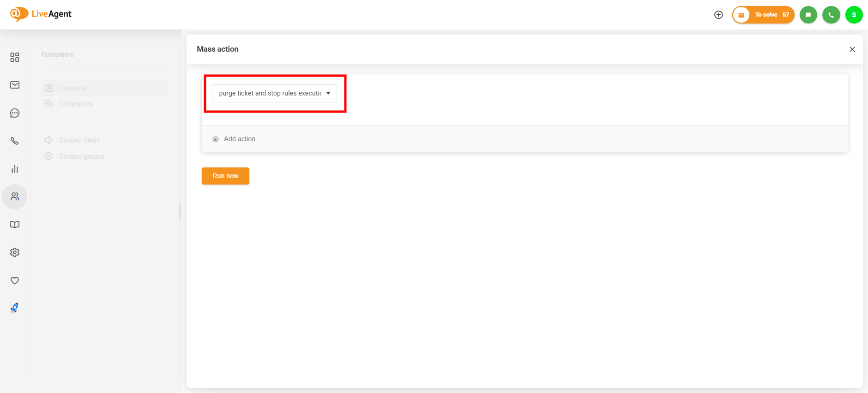Click the rocket icon in sidebar
The image size is (868, 393).
[15, 308]
